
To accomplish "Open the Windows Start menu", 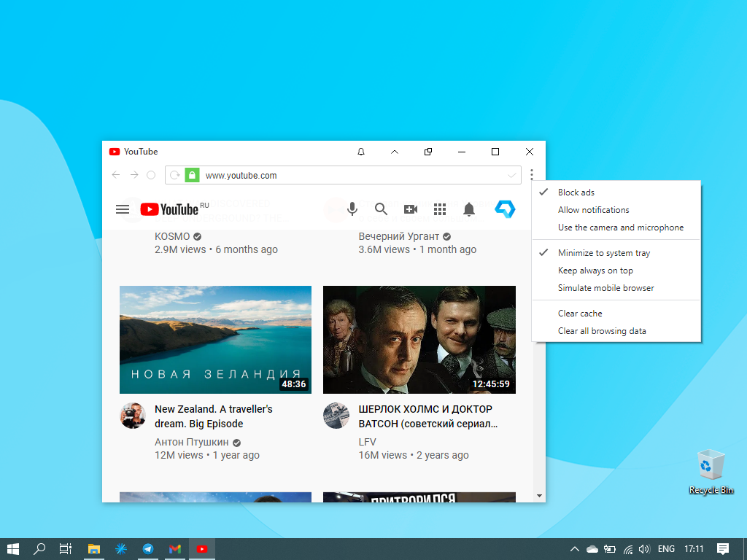I will point(13,549).
